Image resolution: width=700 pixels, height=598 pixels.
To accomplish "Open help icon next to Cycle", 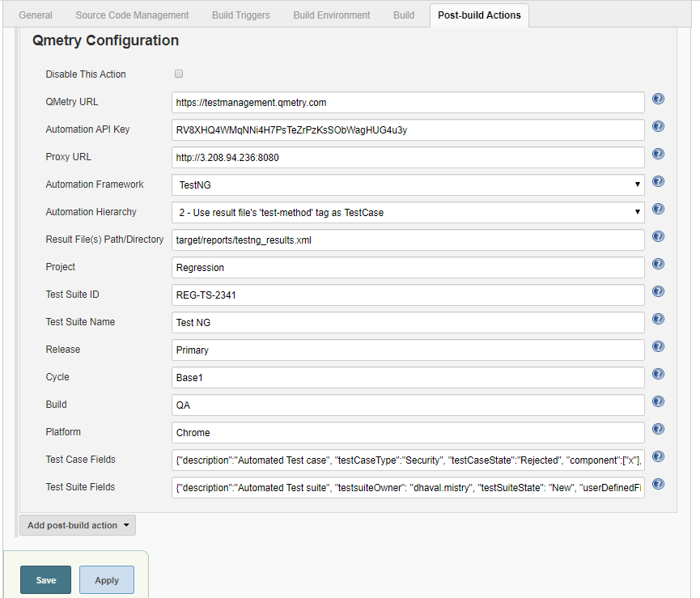I will [658, 374].
